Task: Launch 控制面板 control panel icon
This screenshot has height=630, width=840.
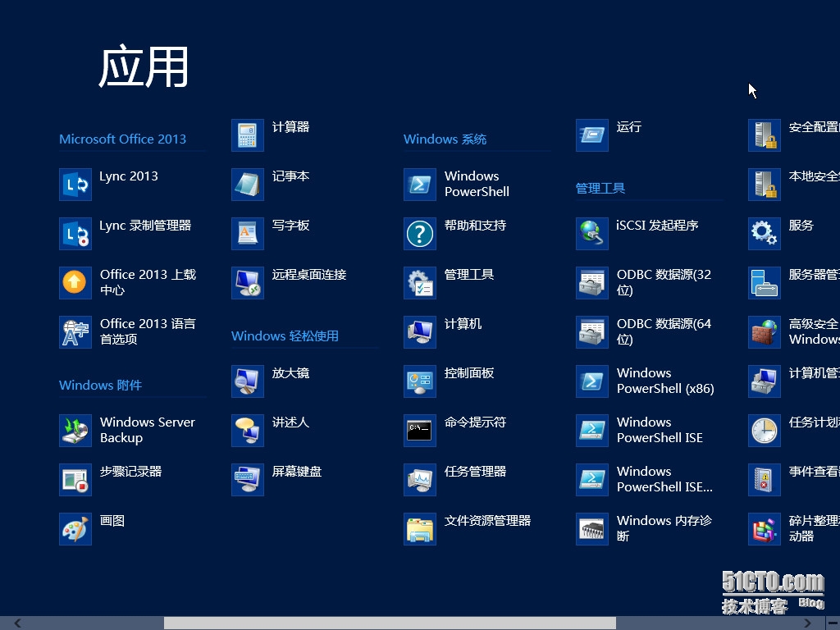Action: coord(420,381)
